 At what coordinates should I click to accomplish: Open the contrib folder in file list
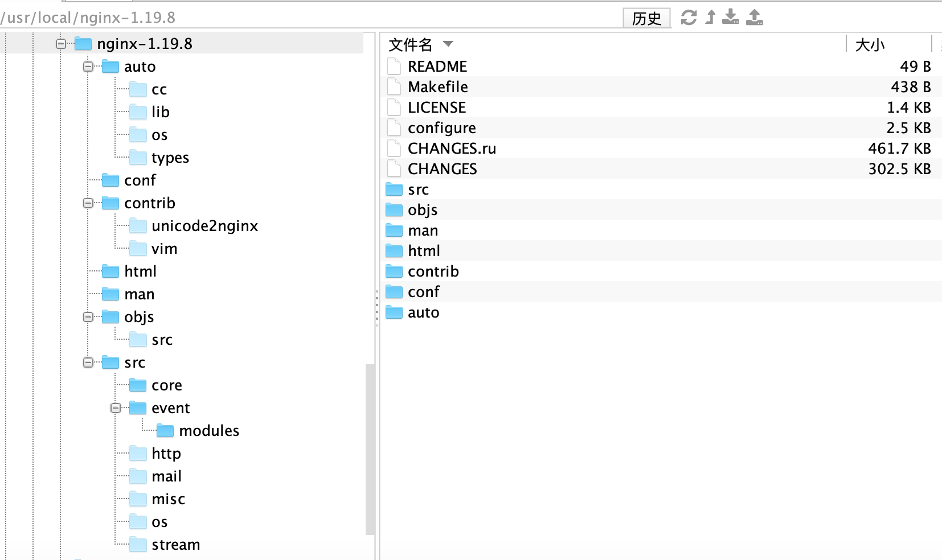(422, 271)
